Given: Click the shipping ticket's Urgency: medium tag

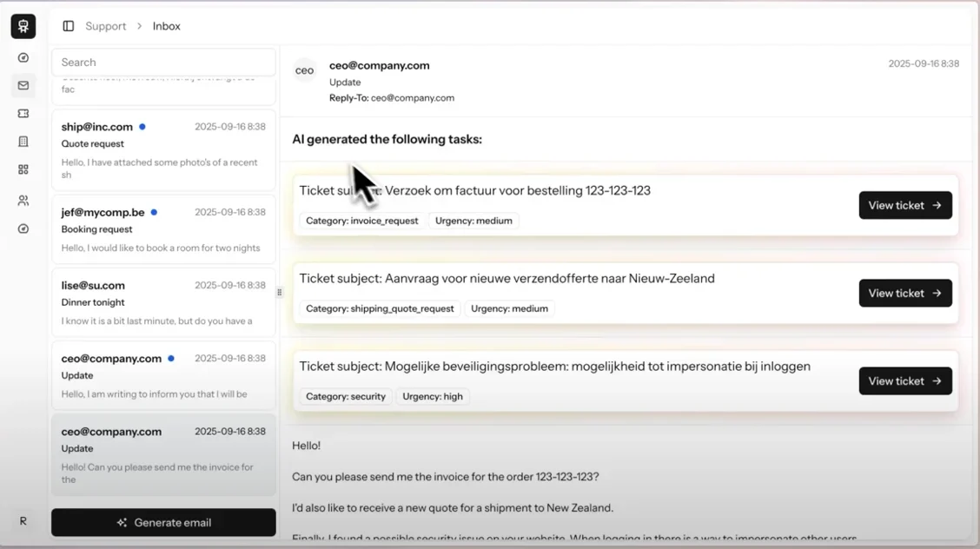Looking at the screenshot, I should click(509, 308).
